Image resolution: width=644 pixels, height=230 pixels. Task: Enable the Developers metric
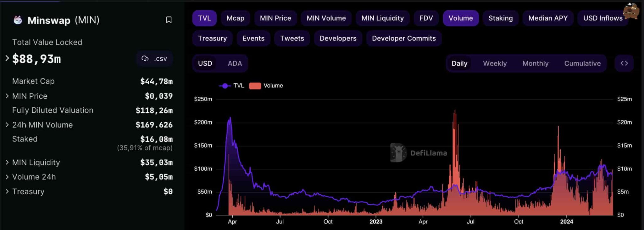click(x=338, y=38)
